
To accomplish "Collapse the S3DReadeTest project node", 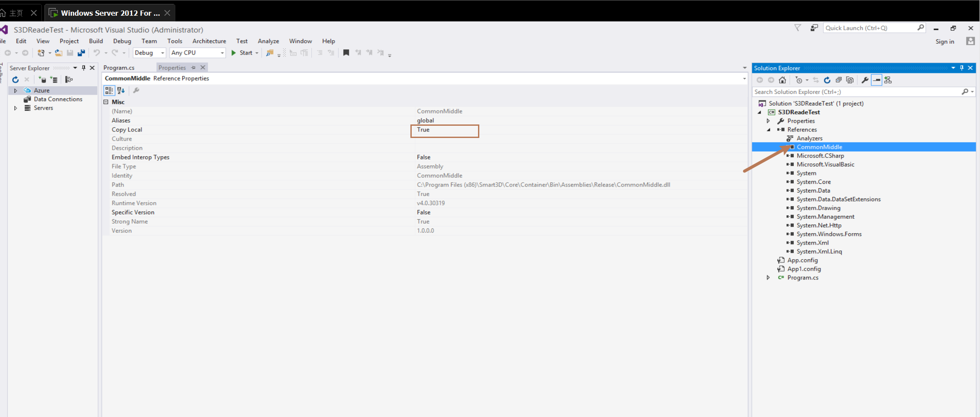I will click(x=759, y=112).
